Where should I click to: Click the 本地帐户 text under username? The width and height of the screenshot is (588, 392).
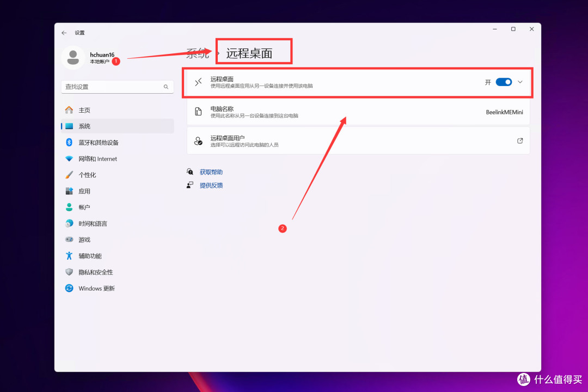click(x=100, y=62)
